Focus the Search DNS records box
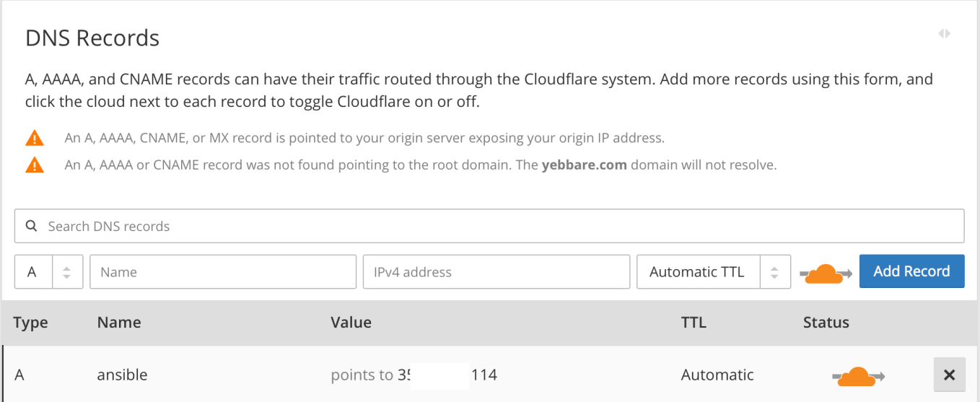 pos(489,226)
